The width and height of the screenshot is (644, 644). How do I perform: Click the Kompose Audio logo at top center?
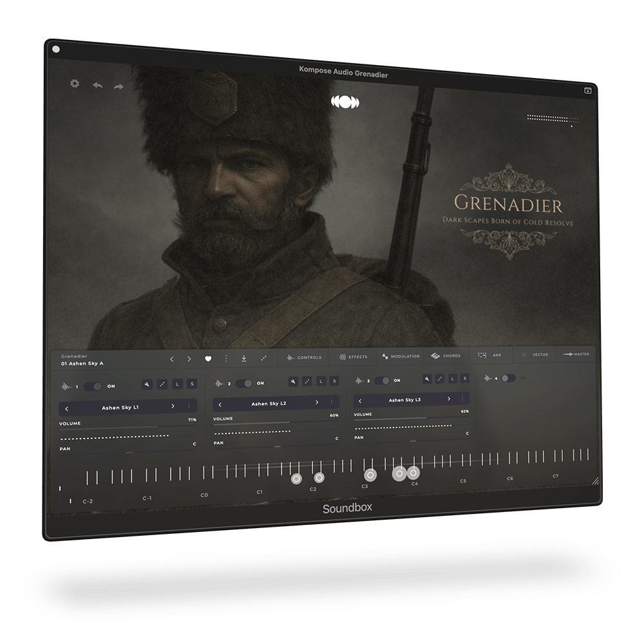346,101
